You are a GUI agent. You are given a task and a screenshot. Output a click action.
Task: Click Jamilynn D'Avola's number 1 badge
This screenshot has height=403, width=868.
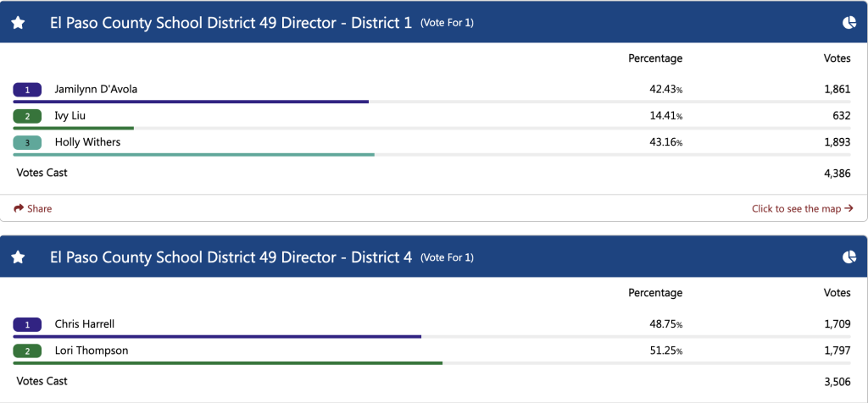[x=27, y=89]
